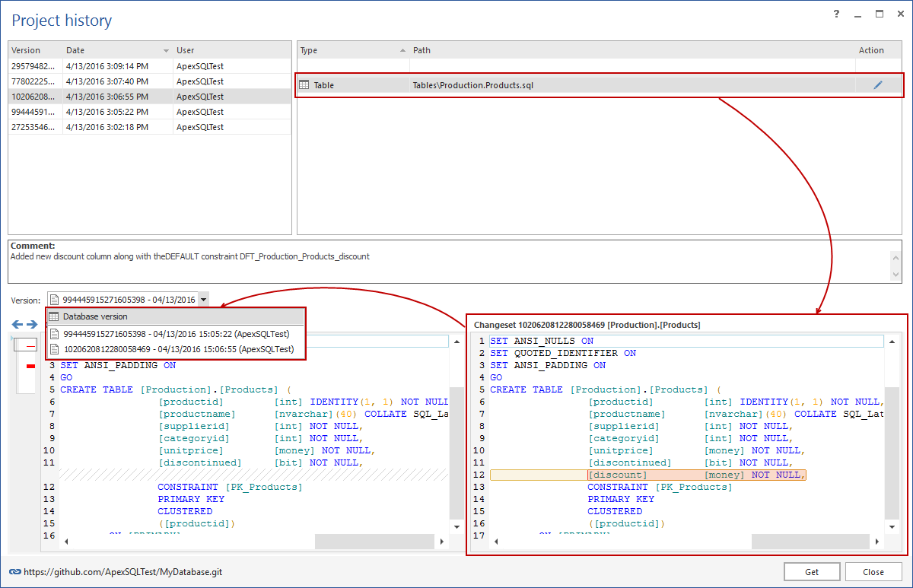This screenshot has height=588, width=913.
Task: Click document icon of version 994445915271605398 option
Action: click(54, 333)
